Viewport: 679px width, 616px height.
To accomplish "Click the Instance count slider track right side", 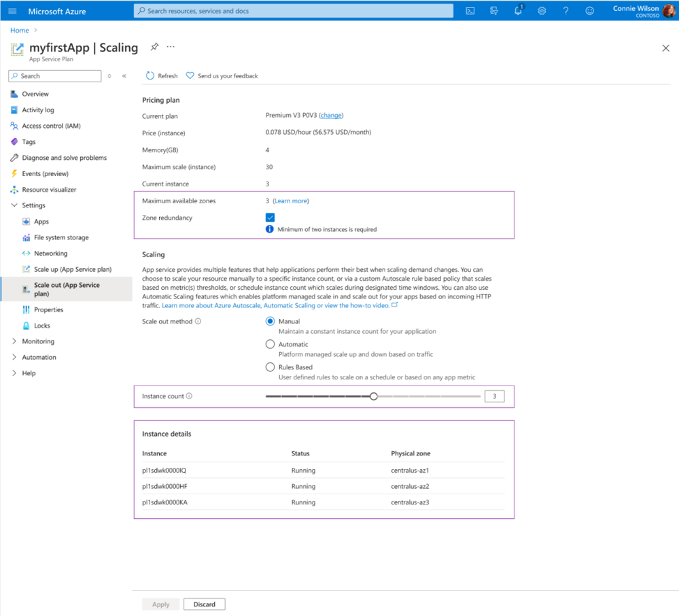I will 429,396.
